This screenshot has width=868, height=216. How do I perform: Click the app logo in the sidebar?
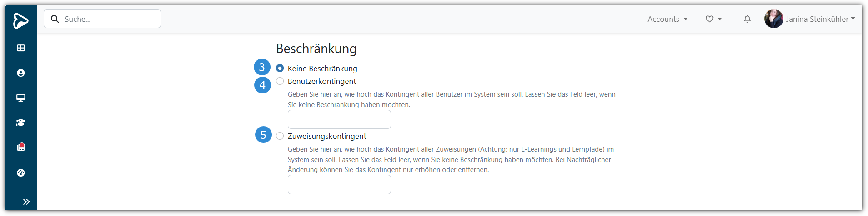click(20, 21)
